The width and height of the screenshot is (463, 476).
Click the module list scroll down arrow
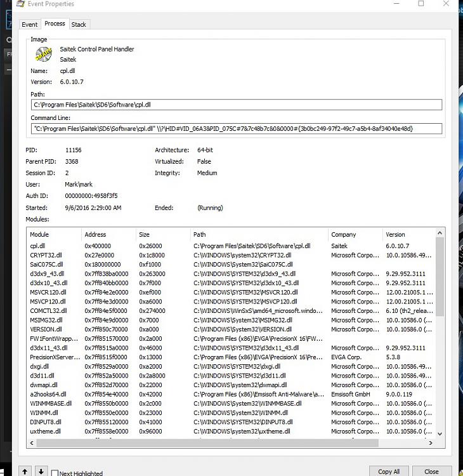point(440,434)
